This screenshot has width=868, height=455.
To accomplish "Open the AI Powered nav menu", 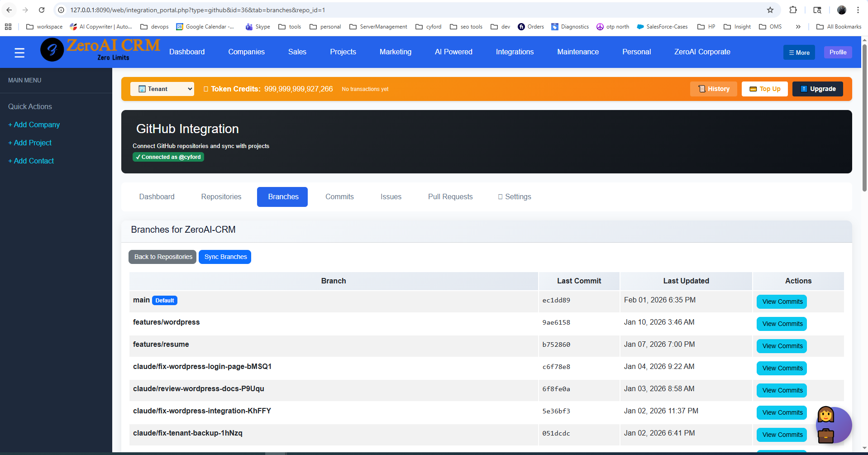I will click(x=453, y=52).
